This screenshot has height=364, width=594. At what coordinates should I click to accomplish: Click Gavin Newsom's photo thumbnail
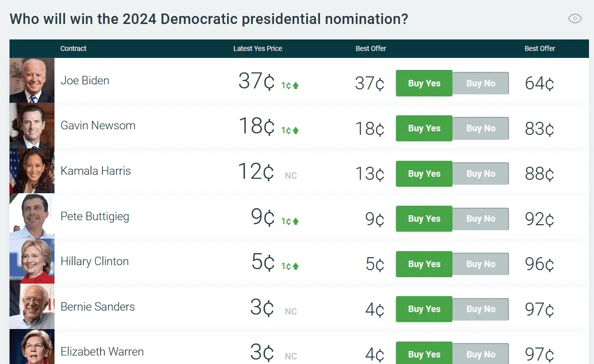click(x=32, y=126)
